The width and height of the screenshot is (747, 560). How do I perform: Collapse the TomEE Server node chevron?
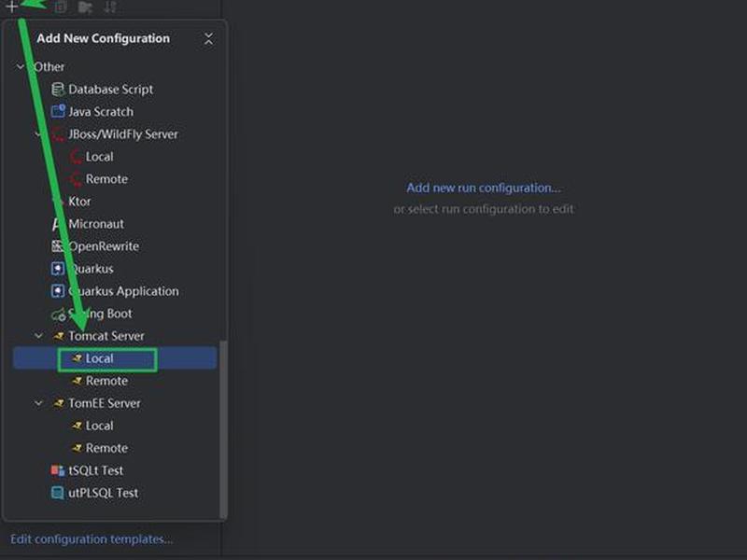click(38, 403)
